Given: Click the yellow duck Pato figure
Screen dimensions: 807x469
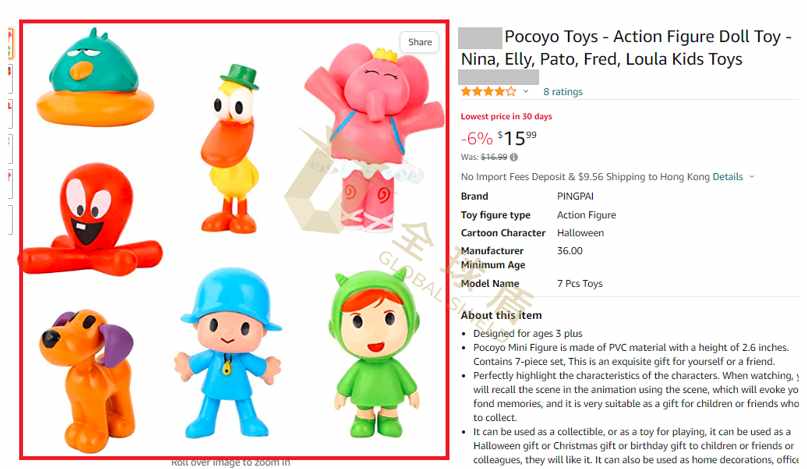Looking at the screenshot, I should point(231,149).
